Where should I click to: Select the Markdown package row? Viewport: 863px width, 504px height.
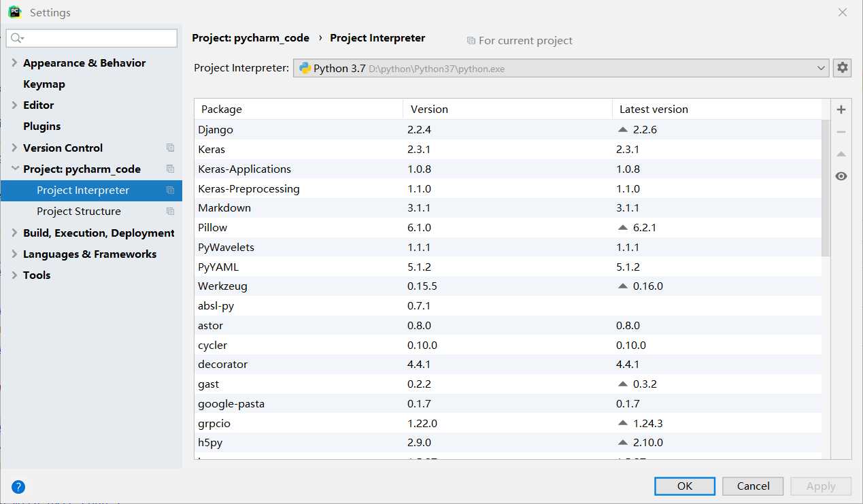(x=508, y=207)
